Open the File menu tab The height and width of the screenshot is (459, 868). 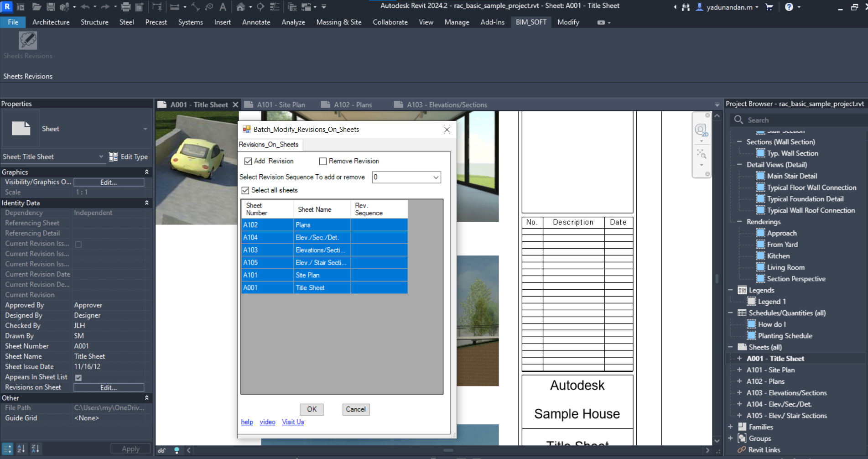pos(13,22)
